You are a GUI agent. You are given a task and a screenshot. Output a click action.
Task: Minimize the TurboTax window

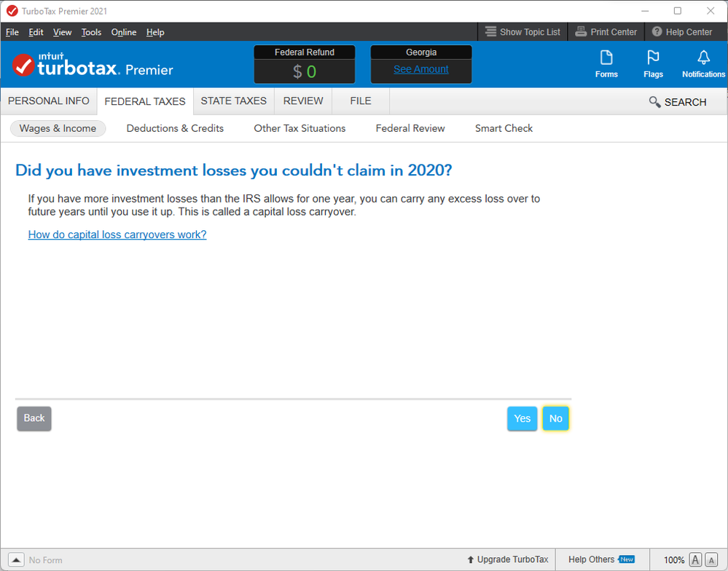coord(645,11)
